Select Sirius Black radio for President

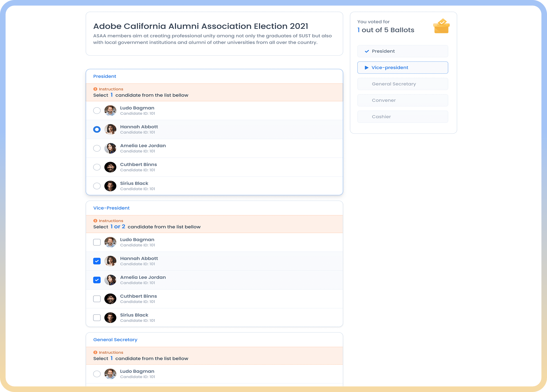pyautogui.click(x=97, y=186)
